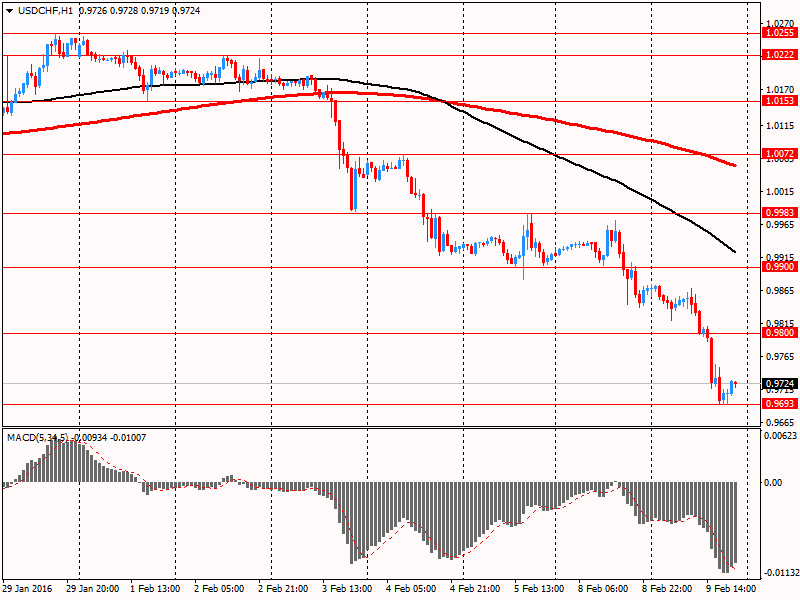Click the 2 Feb 21:00 time label

coord(283,589)
